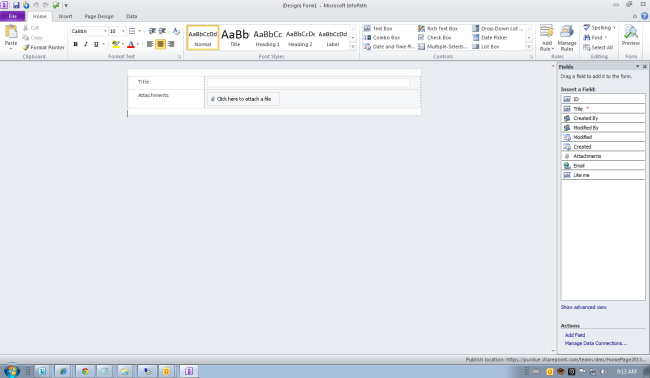Apply the Heading 1 font style
The height and width of the screenshot is (378, 650).
pyautogui.click(x=267, y=38)
